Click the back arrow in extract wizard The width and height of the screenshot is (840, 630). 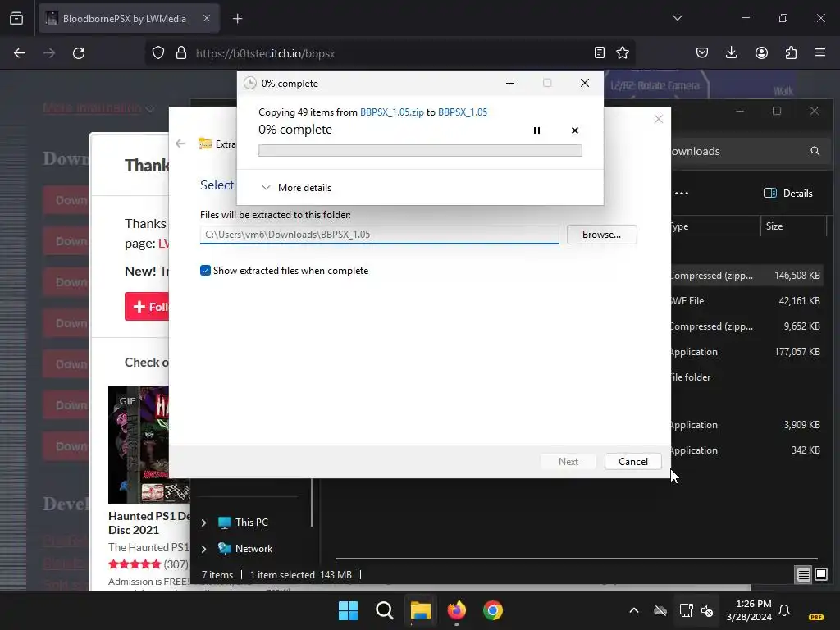(x=180, y=144)
